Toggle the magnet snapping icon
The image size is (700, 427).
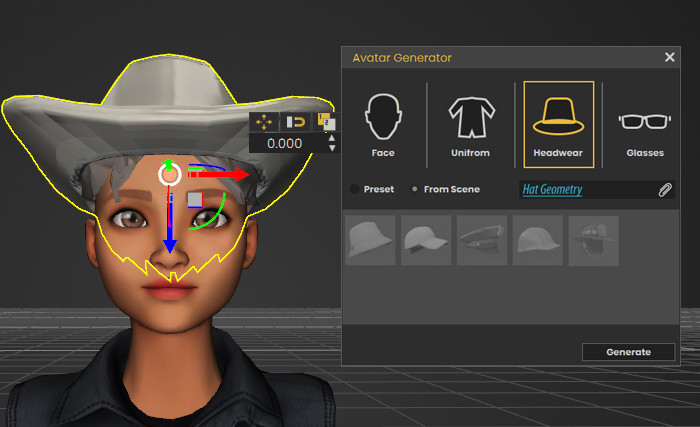[x=296, y=121]
